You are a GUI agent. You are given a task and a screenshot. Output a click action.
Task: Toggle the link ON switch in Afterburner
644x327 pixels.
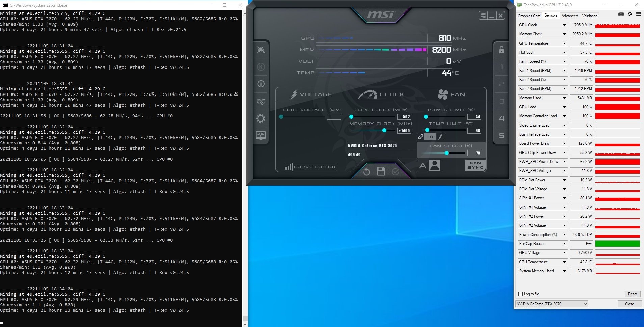pyautogui.click(x=429, y=137)
